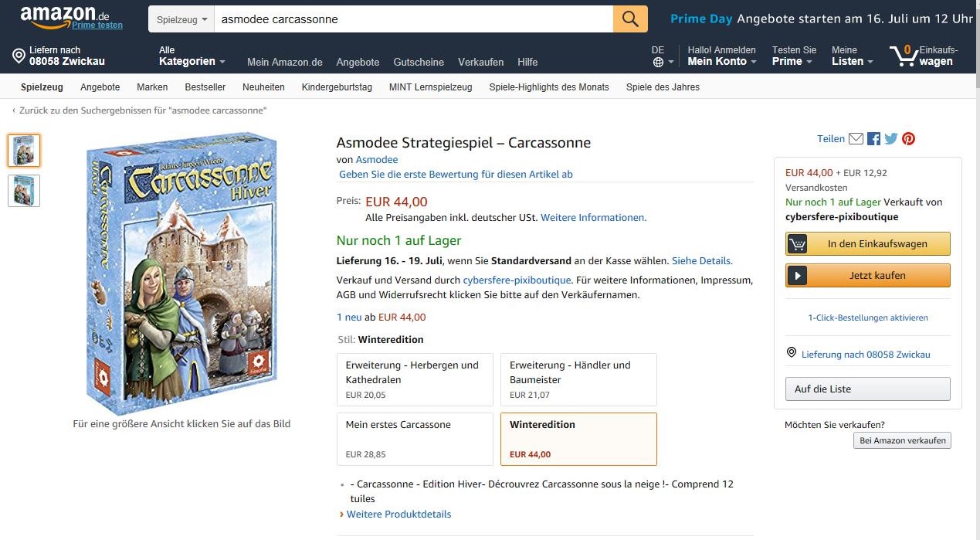The image size is (980, 540).
Task: Select the Wintered­ition style option
Action: click(x=578, y=439)
